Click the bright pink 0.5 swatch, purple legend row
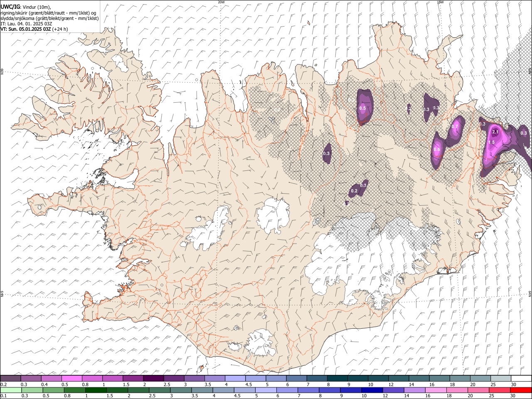 (x=72, y=378)
